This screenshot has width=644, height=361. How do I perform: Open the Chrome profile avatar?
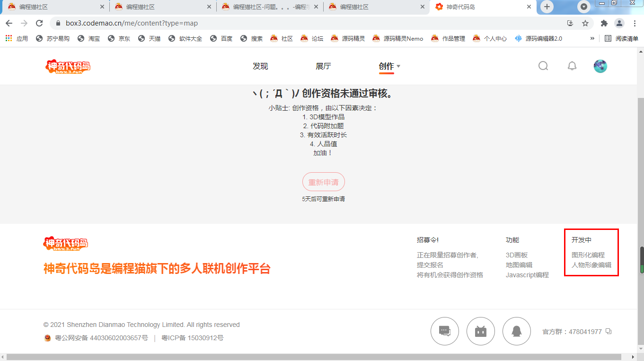click(x=619, y=23)
